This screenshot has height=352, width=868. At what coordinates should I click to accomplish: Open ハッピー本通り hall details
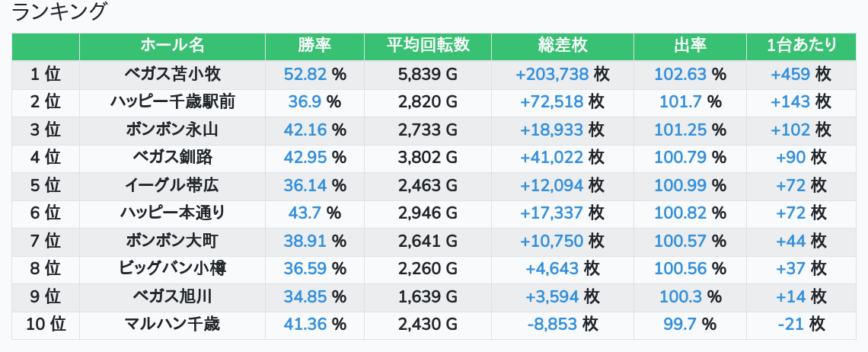coord(172,213)
